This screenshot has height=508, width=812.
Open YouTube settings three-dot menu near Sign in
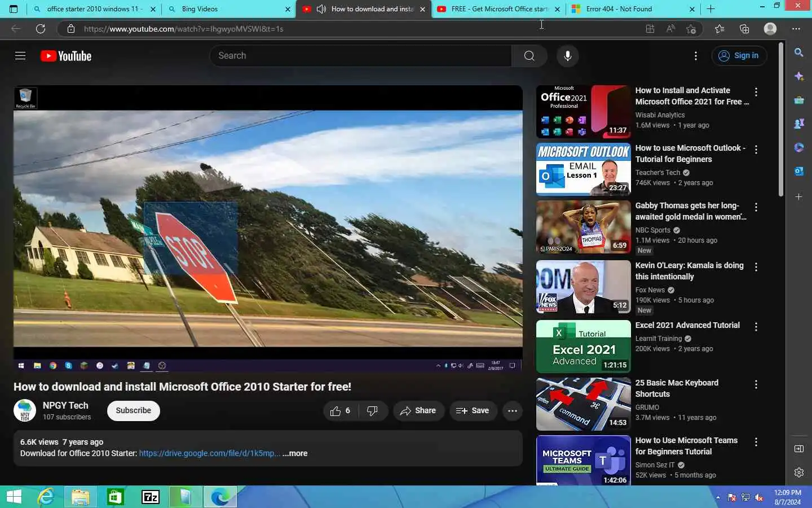(x=696, y=56)
